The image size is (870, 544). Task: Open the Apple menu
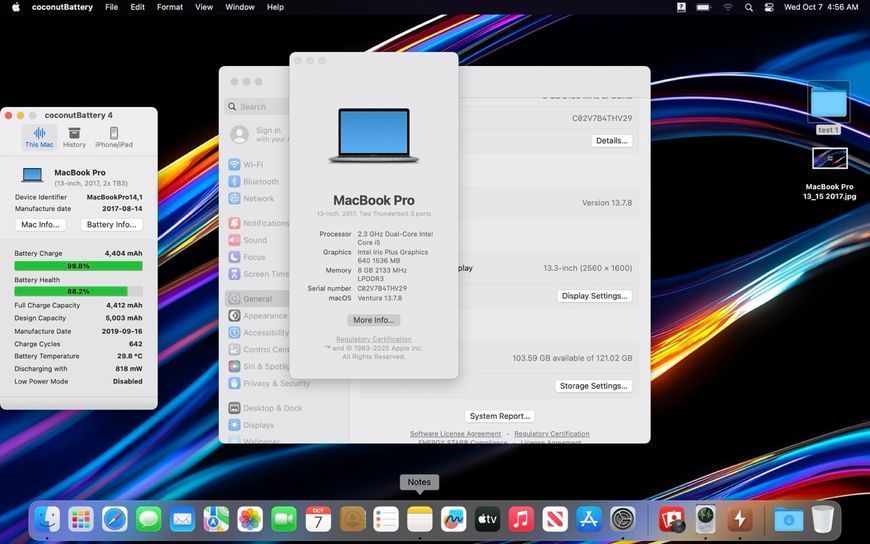click(x=16, y=7)
